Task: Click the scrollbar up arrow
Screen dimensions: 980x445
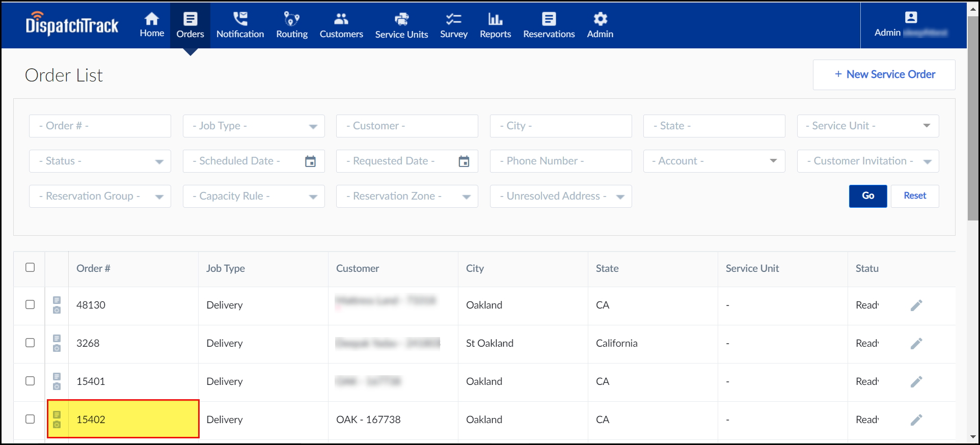Action: pos(973,9)
